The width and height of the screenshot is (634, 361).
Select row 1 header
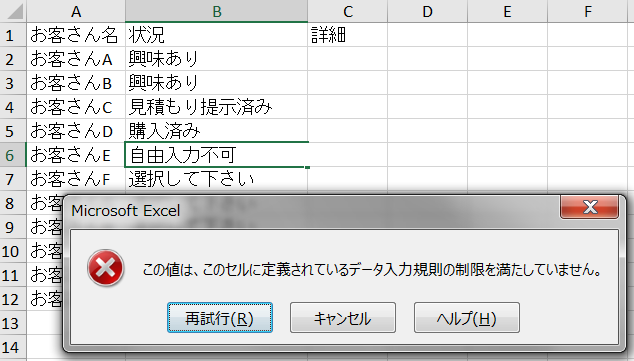[13, 35]
